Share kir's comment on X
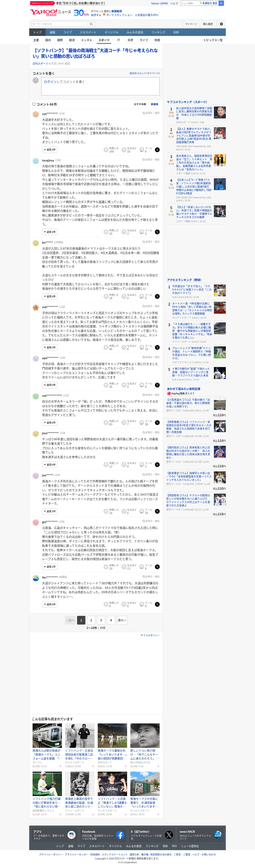255x868 pixels. [157, 296]
